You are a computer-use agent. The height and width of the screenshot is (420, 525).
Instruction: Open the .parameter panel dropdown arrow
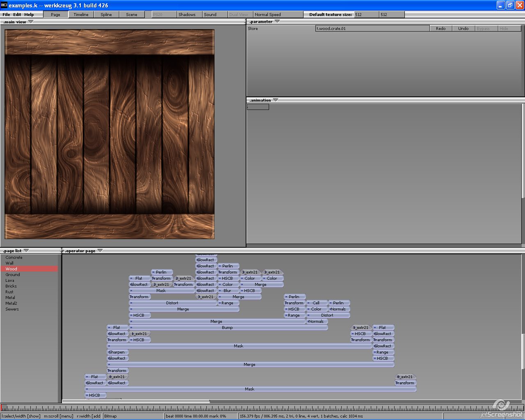(x=277, y=21)
